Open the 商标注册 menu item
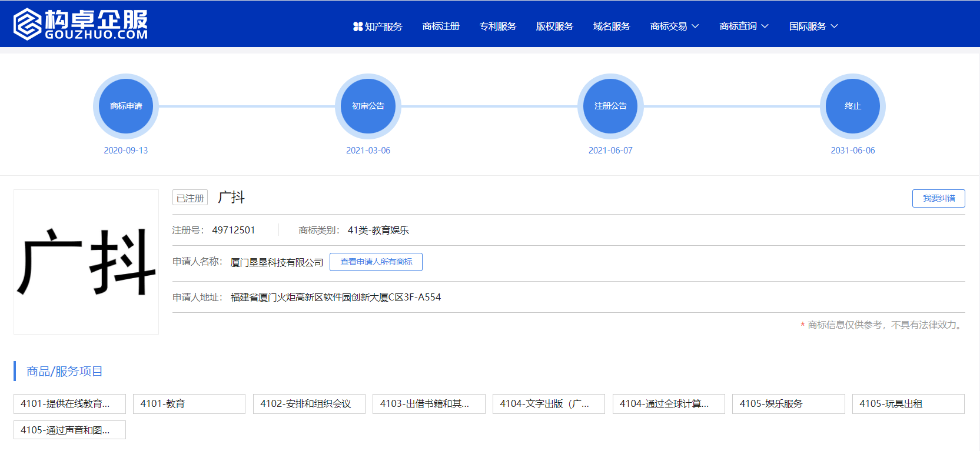The height and width of the screenshot is (451, 980). click(441, 26)
